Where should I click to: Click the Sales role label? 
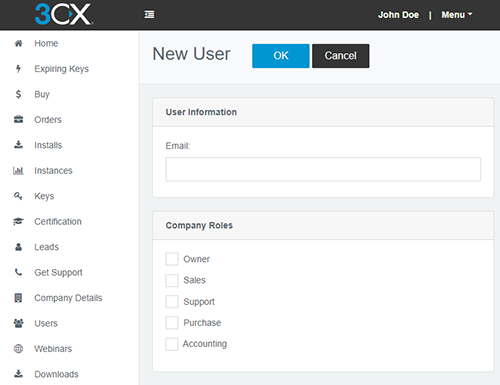click(x=194, y=280)
